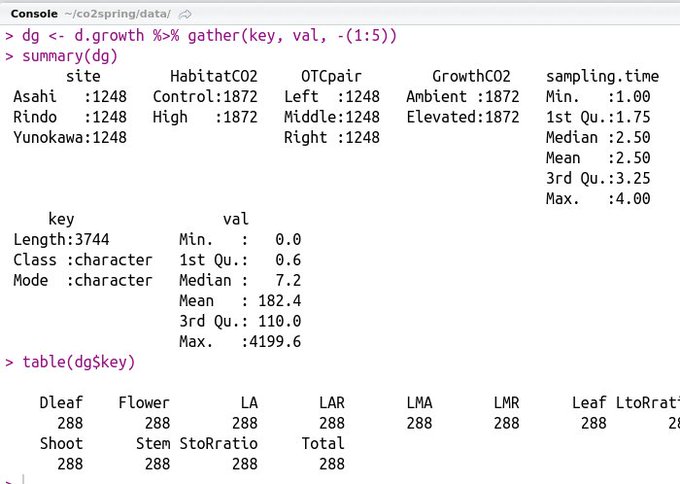Click the LMA key label
Viewport: 680px width, 484px height.
(x=419, y=402)
